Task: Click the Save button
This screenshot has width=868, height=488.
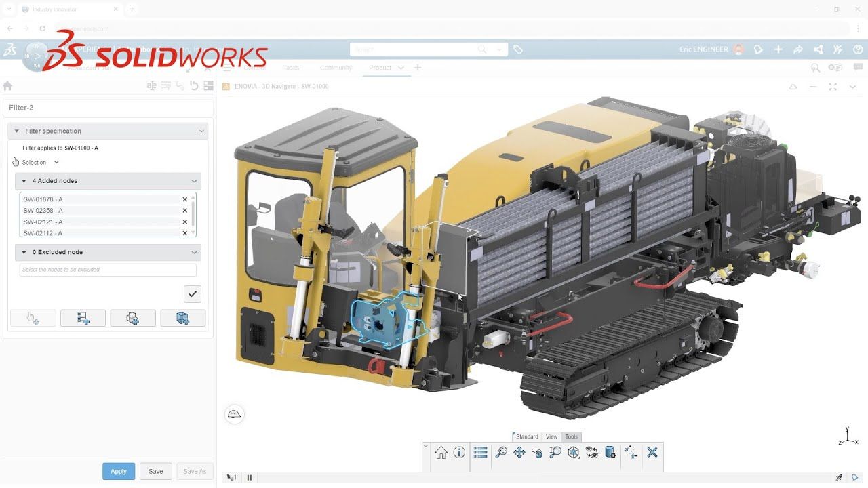Action: click(x=156, y=471)
